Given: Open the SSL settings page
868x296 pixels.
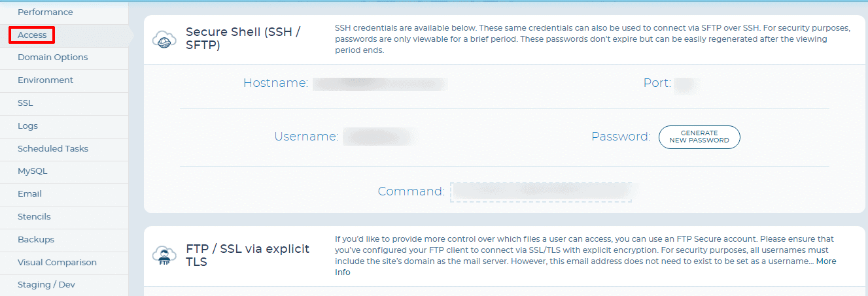Looking at the screenshot, I should [25, 103].
